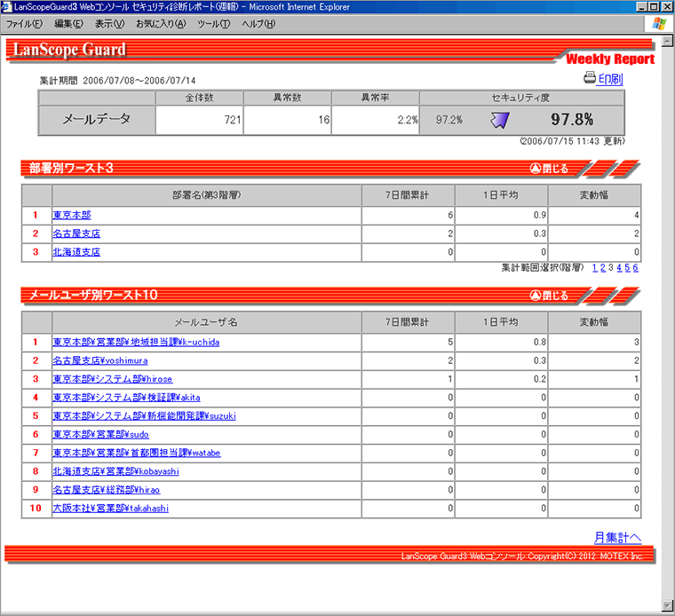This screenshot has width=675, height=616.
Task: Open the 表示(V) menu
Action: coord(109,24)
